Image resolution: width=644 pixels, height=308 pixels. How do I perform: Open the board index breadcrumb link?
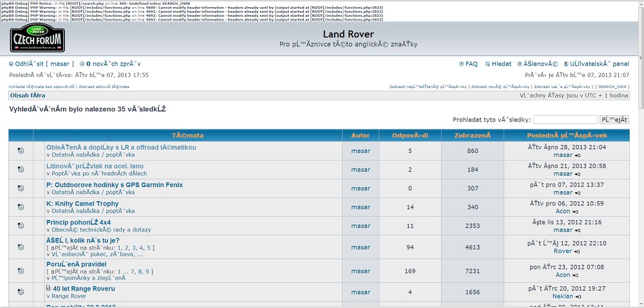[28, 95]
